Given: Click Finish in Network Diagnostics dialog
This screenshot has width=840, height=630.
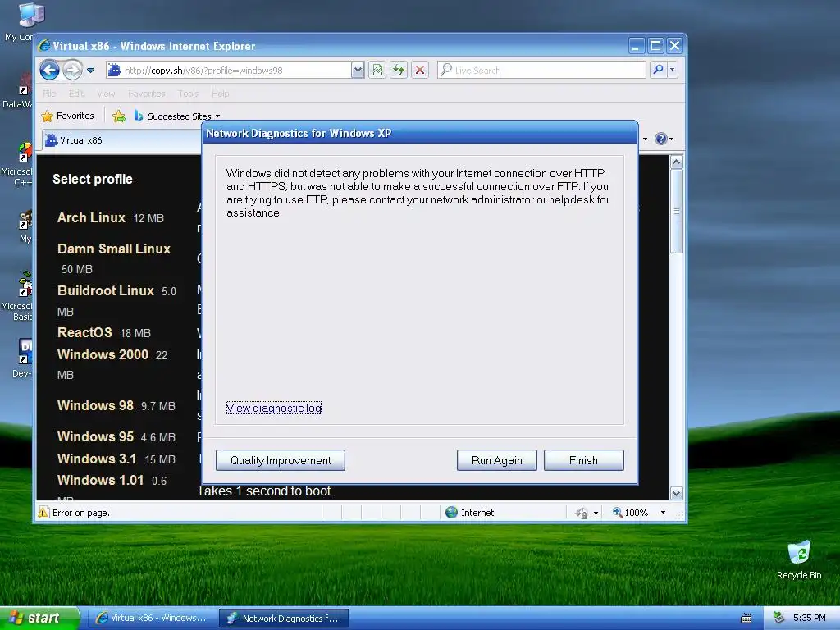Looking at the screenshot, I should point(583,460).
